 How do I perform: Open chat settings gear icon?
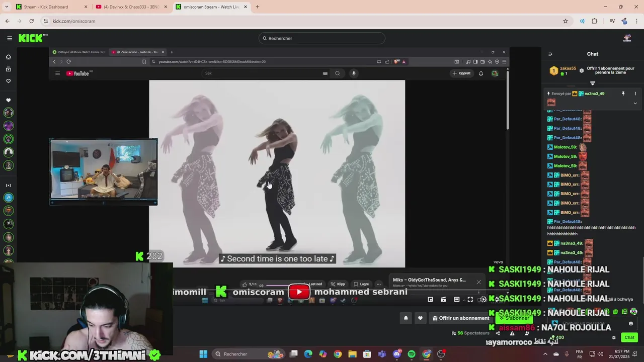tap(614, 337)
